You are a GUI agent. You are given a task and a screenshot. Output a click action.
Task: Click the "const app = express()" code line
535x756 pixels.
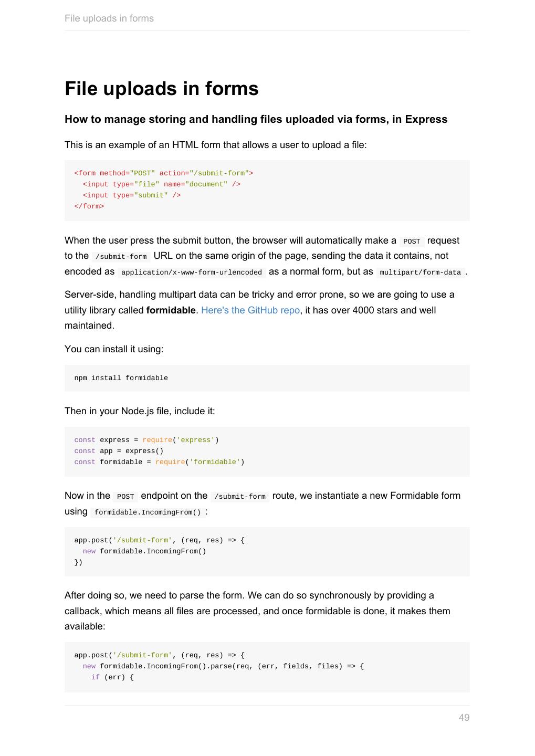(x=119, y=451)
